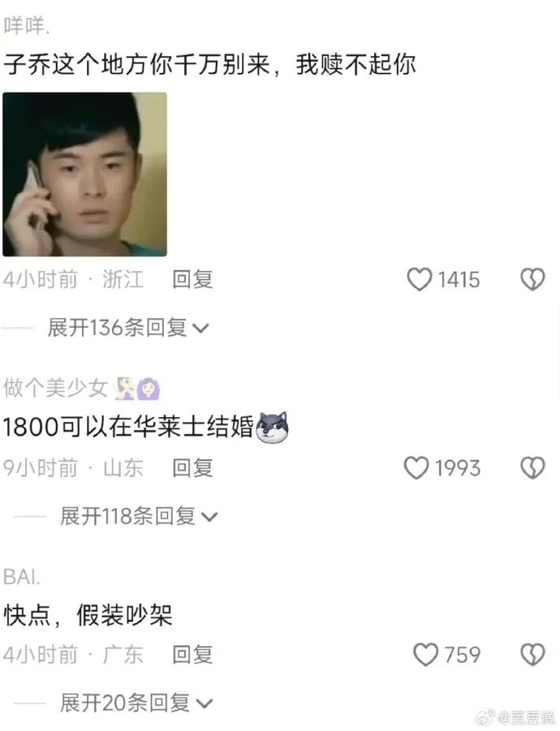Expand the 136 replies thread
The width and height of the screenshot is (560, 731).
pos(128,327)
